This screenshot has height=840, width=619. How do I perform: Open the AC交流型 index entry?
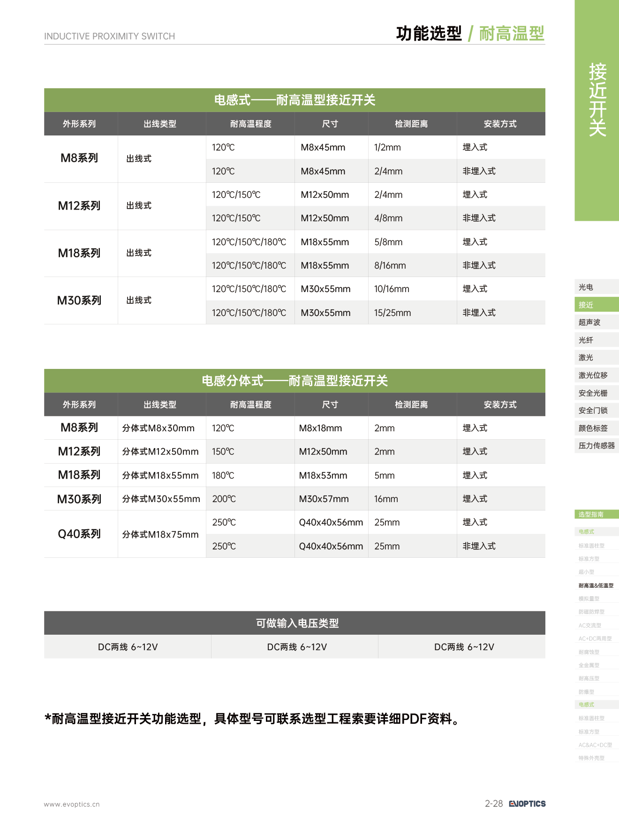click(589, 625)
